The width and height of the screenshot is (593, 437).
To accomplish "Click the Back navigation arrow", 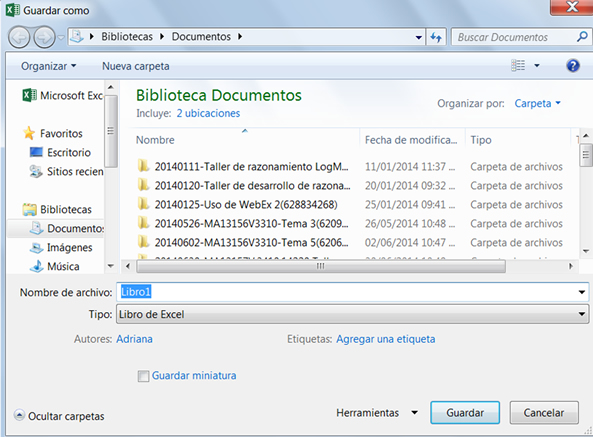I will pyautogui.click(x=19, y=37).
